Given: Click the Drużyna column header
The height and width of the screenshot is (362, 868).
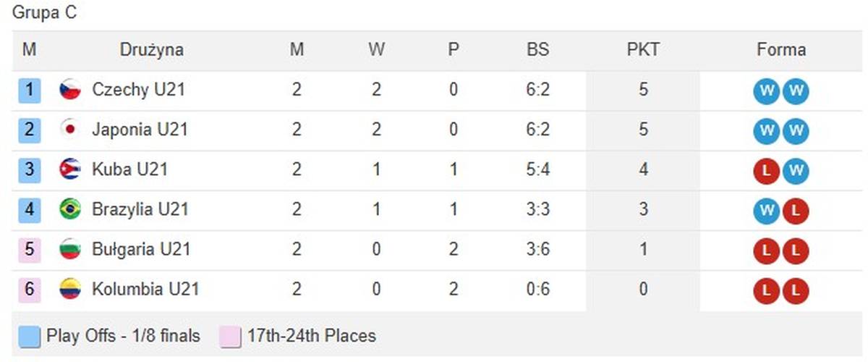Looking at the screenshot, I should [151, 51].
